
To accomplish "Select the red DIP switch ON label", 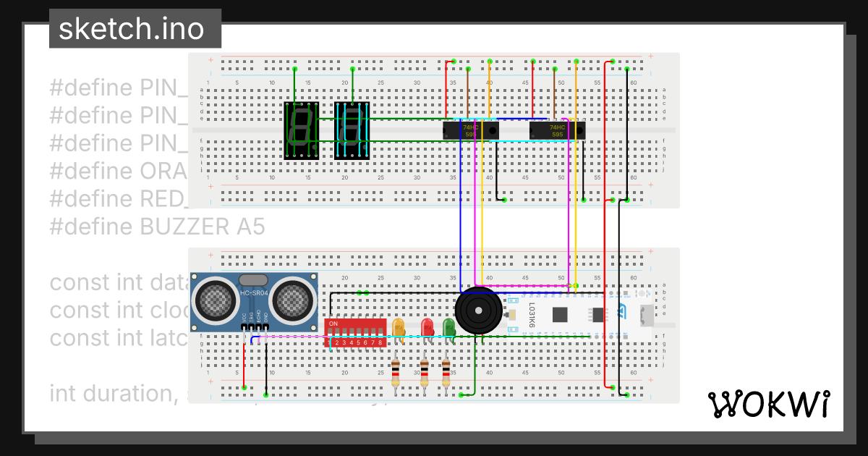I will pos(333,324).
